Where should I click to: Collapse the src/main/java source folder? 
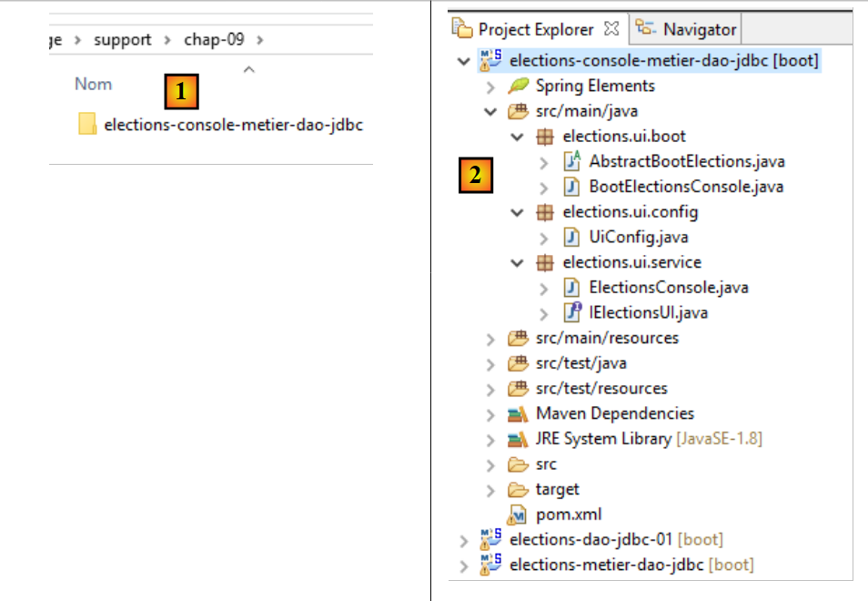[x=491, y=112]
